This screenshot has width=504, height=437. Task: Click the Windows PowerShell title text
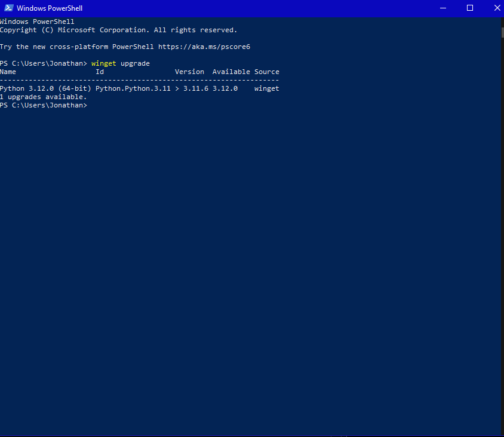click(x=49, y=8)
